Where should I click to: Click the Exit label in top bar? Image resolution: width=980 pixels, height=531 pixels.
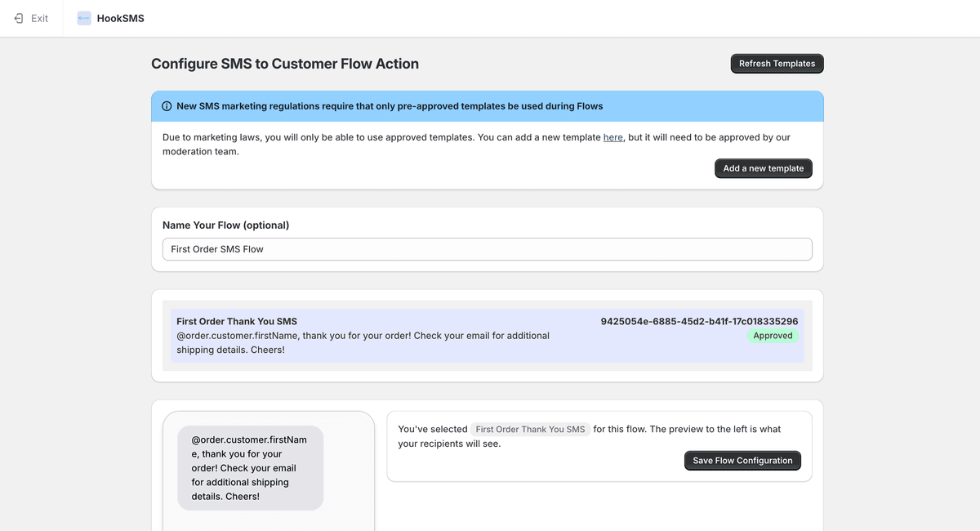coord(39,18)
